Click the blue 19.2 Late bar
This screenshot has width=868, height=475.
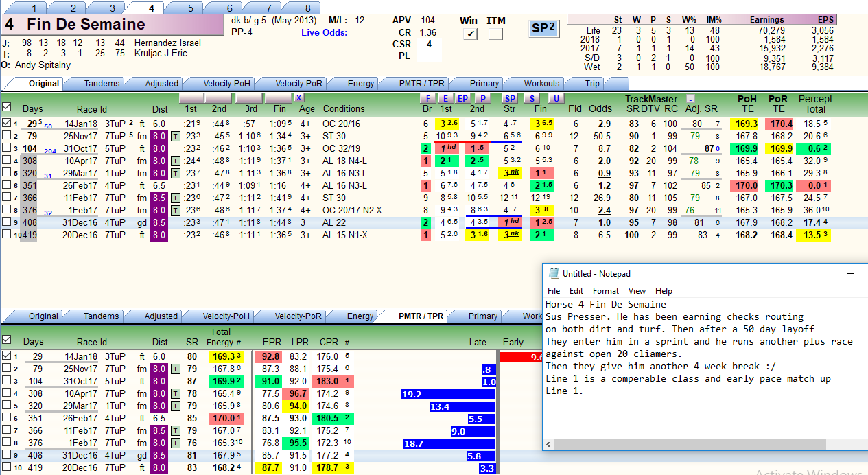(x=448, y=394)
